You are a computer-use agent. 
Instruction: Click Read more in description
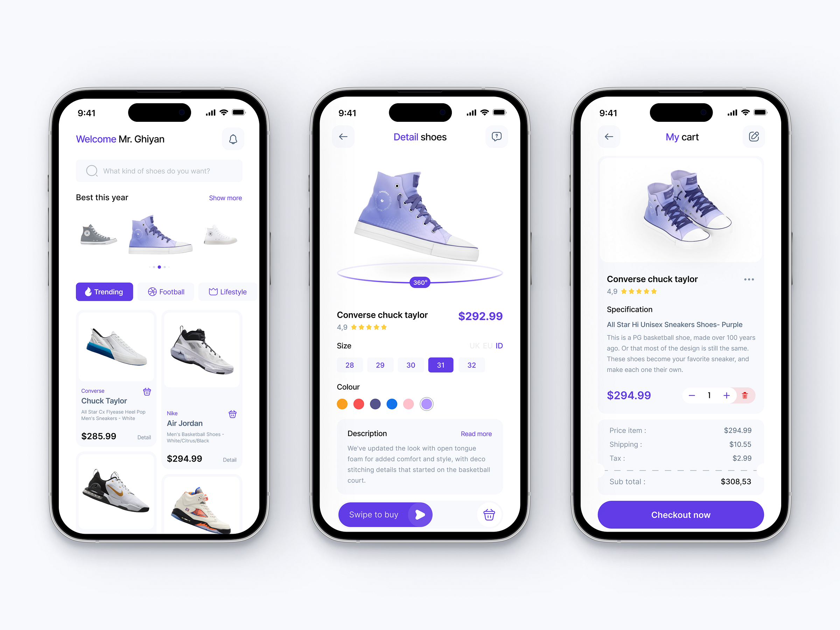click(476, 433)
